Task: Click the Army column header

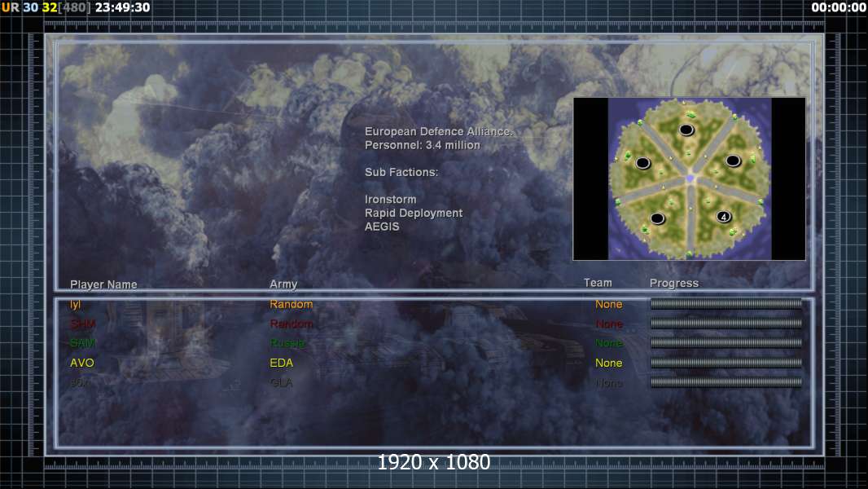Action: pos(283,284)
